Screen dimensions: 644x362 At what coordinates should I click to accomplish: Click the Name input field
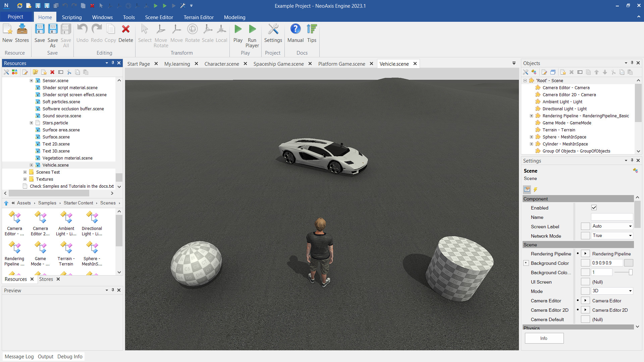611,217
